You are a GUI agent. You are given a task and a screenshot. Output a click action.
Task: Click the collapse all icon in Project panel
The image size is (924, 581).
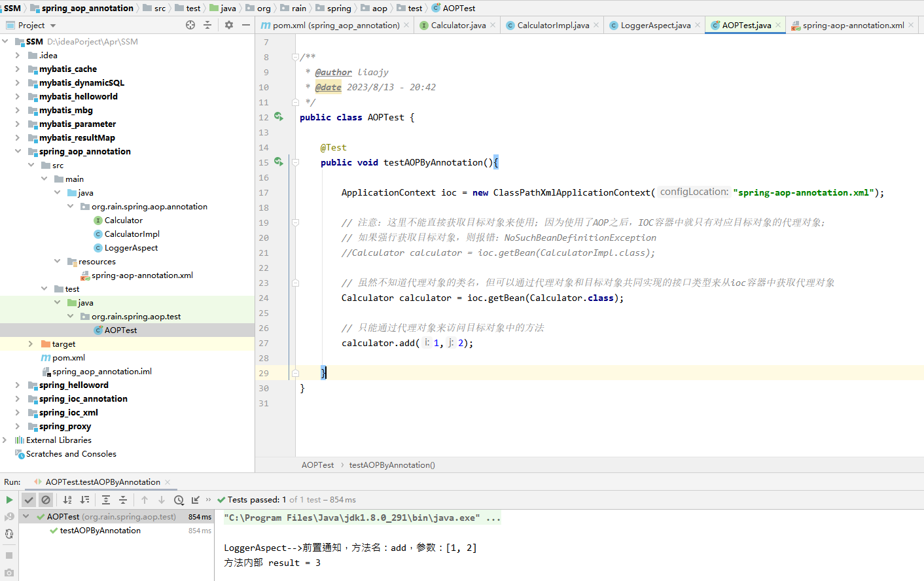(x=207, y=25)
